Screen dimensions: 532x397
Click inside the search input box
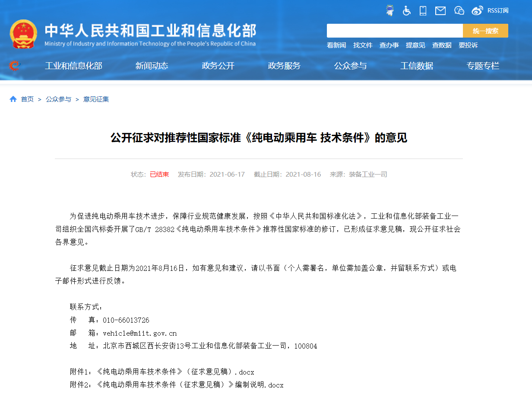(394, 30)
